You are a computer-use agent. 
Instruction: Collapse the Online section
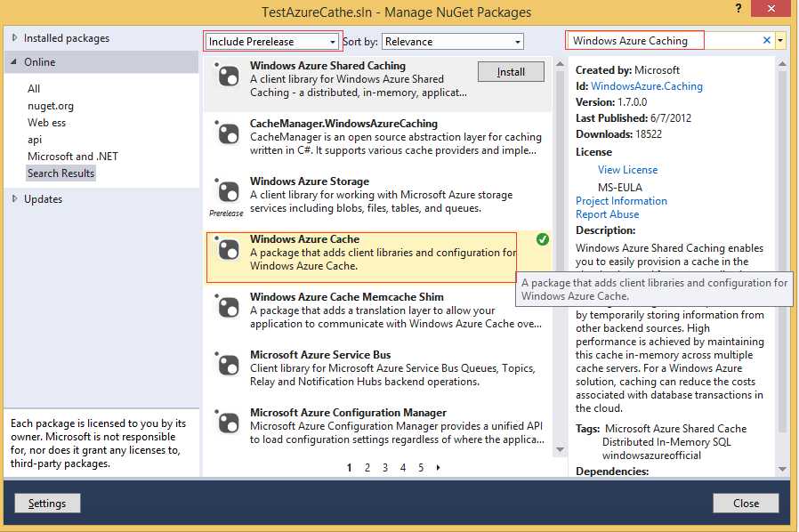14,61
